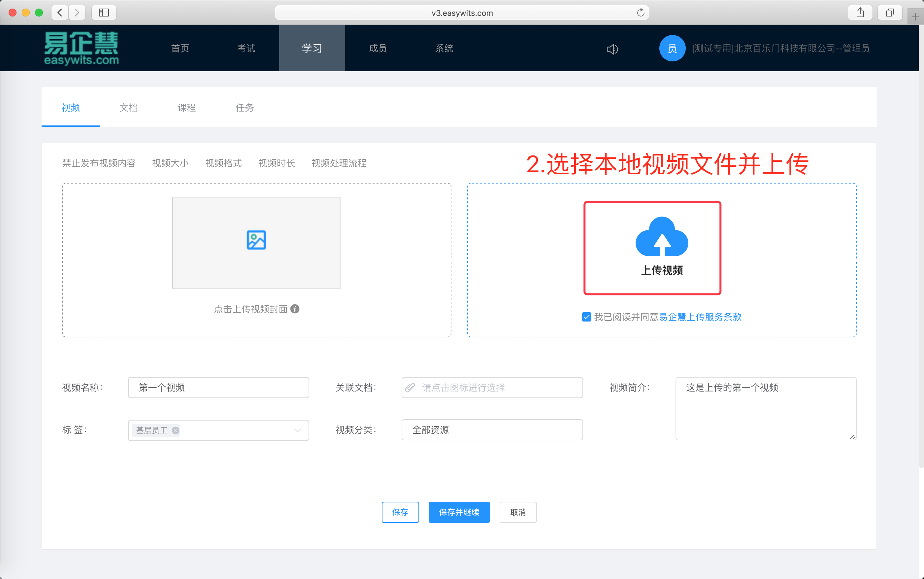Click the paperclip icon in related document field

(410, 388)
